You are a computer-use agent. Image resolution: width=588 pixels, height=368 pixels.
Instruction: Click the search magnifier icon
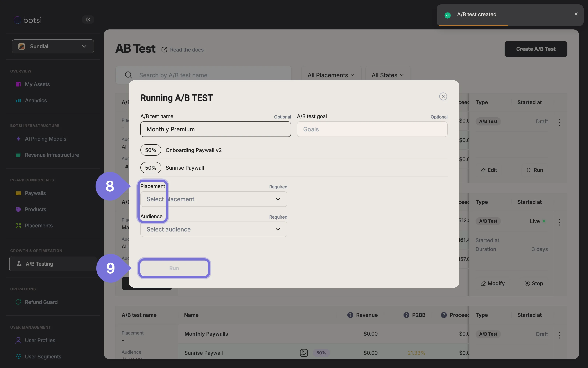[x=128, y=75]
